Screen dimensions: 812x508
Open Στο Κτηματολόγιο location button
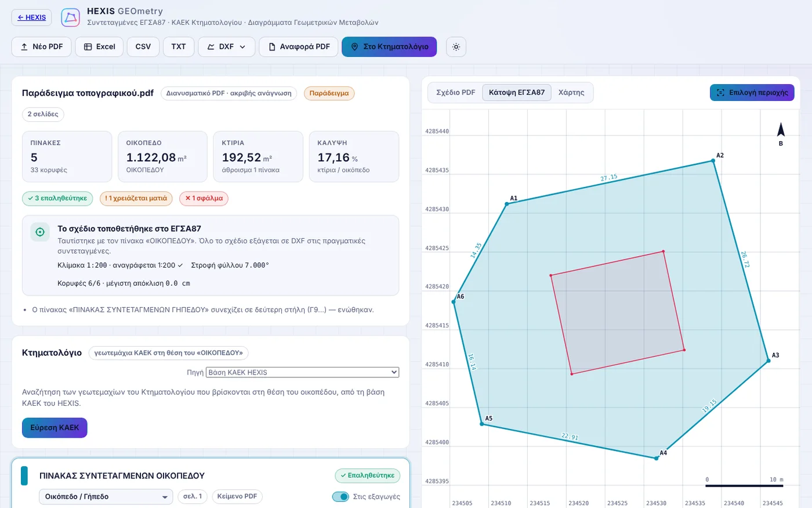click(x=389, y=47)
